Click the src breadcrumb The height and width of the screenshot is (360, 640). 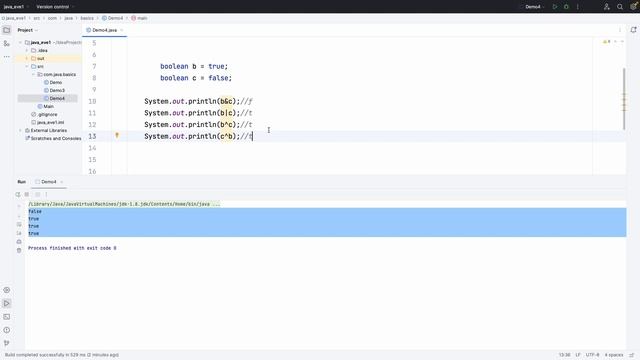pos(37,18)
